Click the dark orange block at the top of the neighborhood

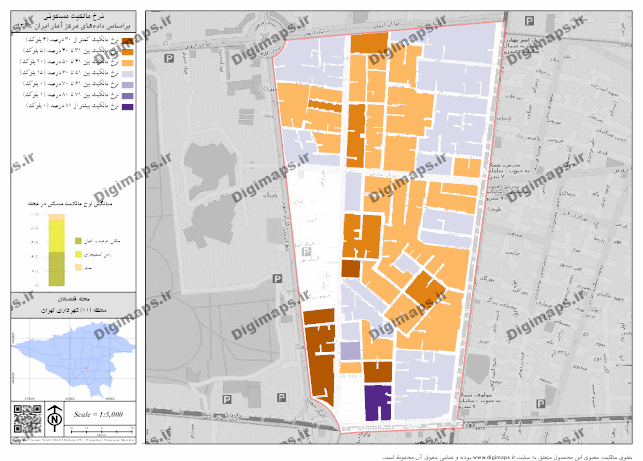(x=369, y=43)
